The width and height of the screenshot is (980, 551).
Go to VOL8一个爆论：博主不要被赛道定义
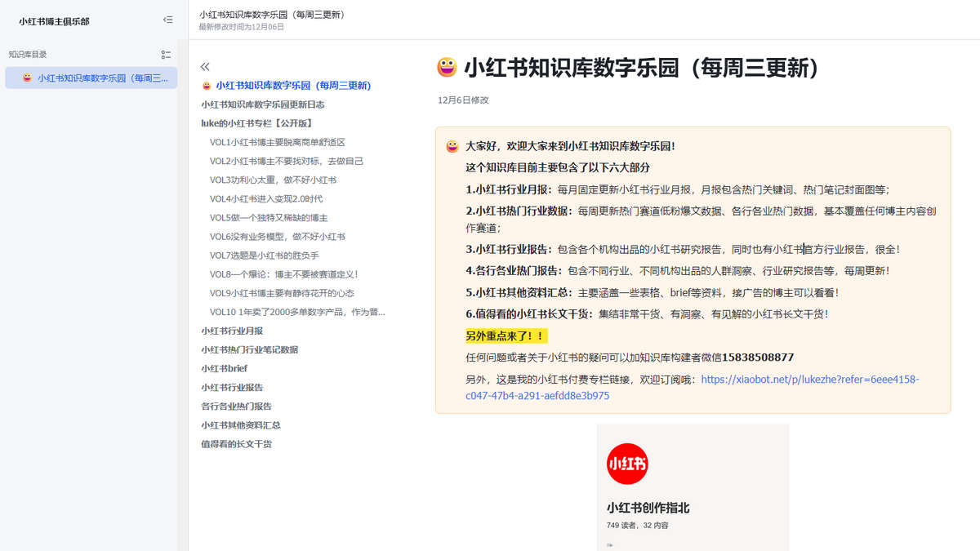click(284, 274)
